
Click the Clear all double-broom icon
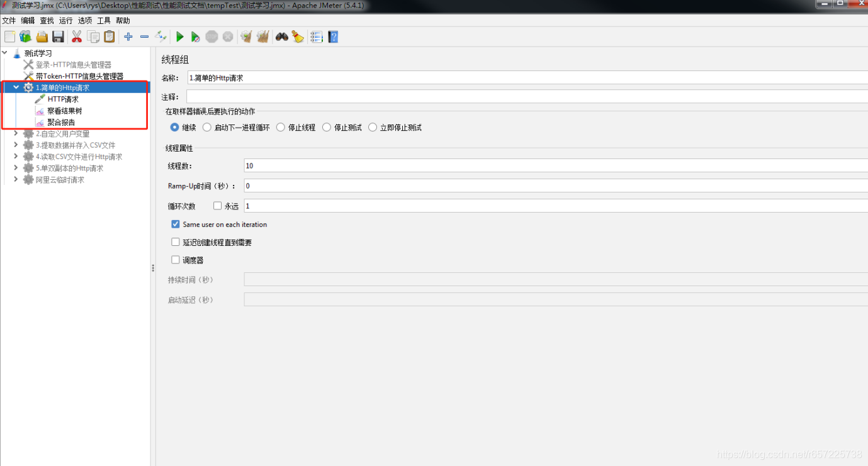point(262,37)
